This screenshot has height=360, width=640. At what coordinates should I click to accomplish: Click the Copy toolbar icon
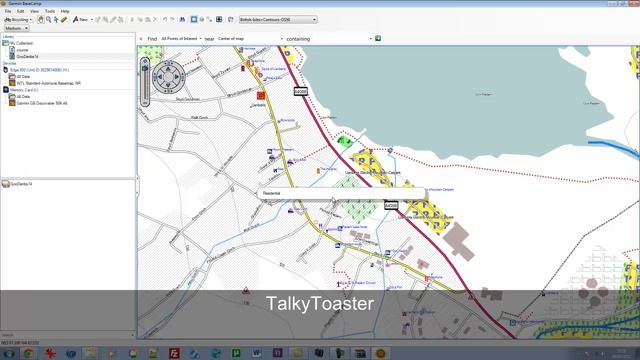[140, 20]
